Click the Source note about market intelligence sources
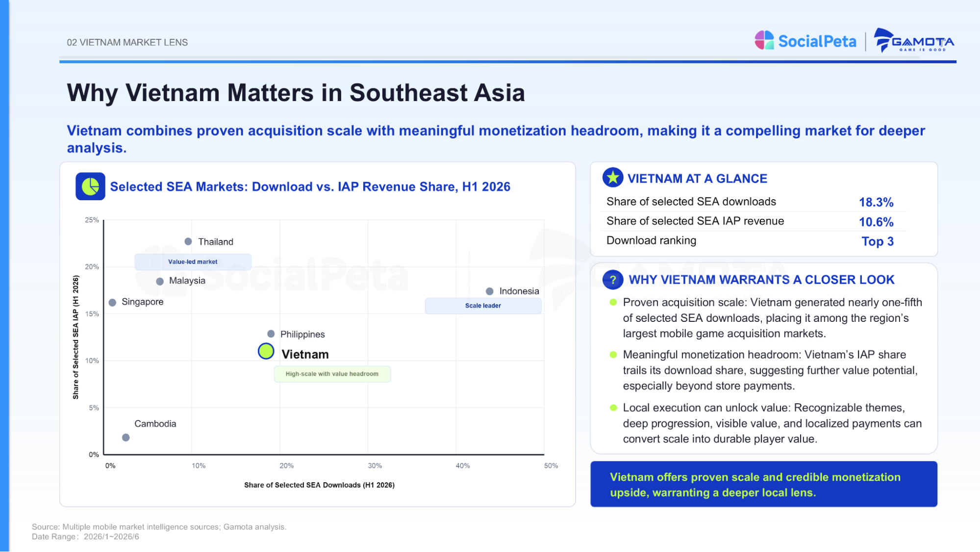Image resolution: width=980 pixels, height=552 pixels. click(159, 527)
